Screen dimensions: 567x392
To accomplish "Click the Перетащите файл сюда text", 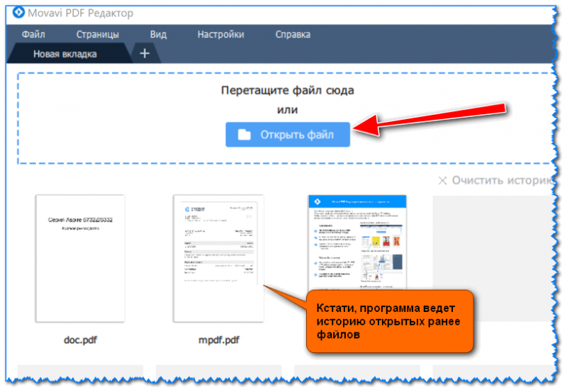I will click(x=288, y=91).
